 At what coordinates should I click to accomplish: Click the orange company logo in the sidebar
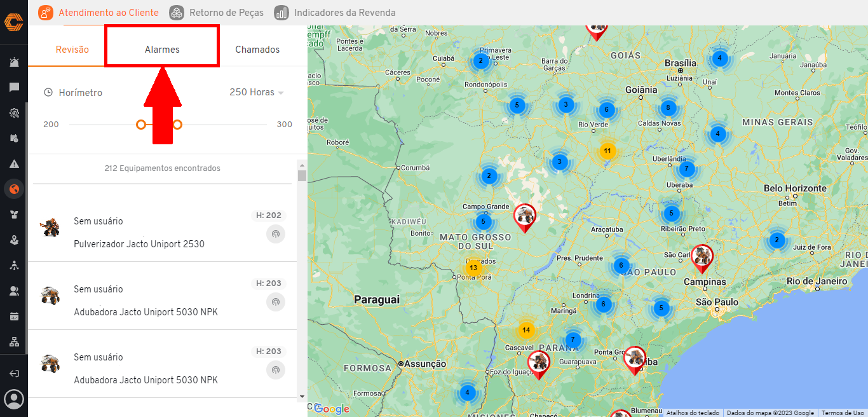click(13, 22)
